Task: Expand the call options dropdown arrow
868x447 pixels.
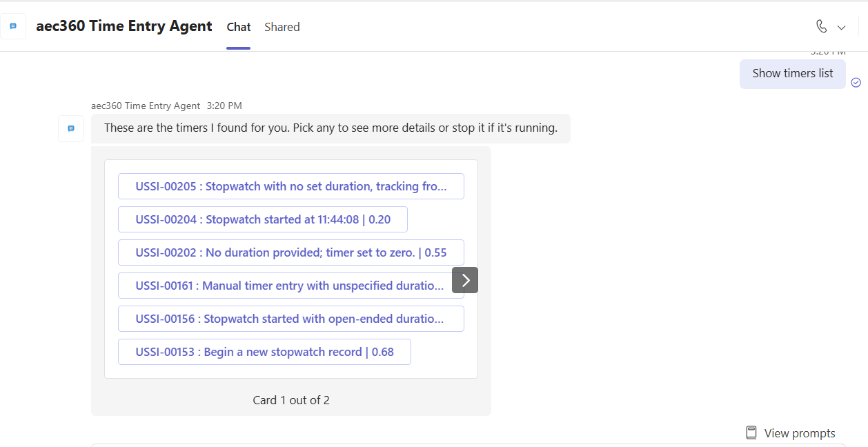Action: point(841,28)
